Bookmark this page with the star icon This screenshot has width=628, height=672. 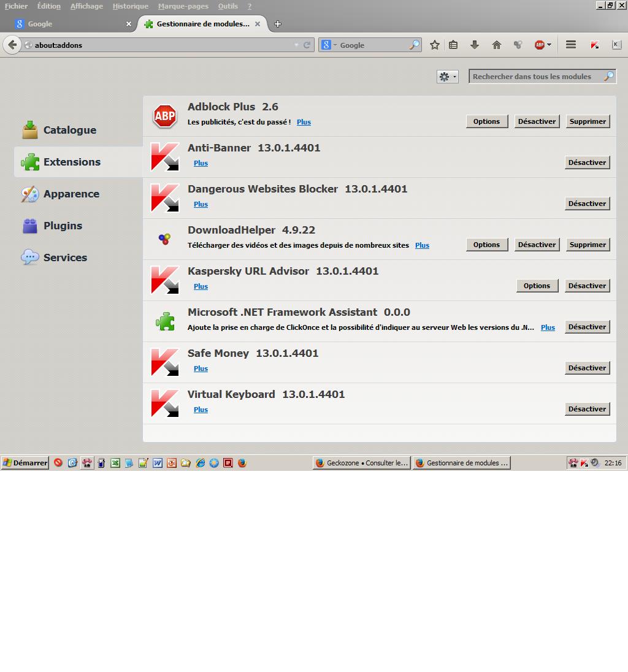[x=435, y=45]
